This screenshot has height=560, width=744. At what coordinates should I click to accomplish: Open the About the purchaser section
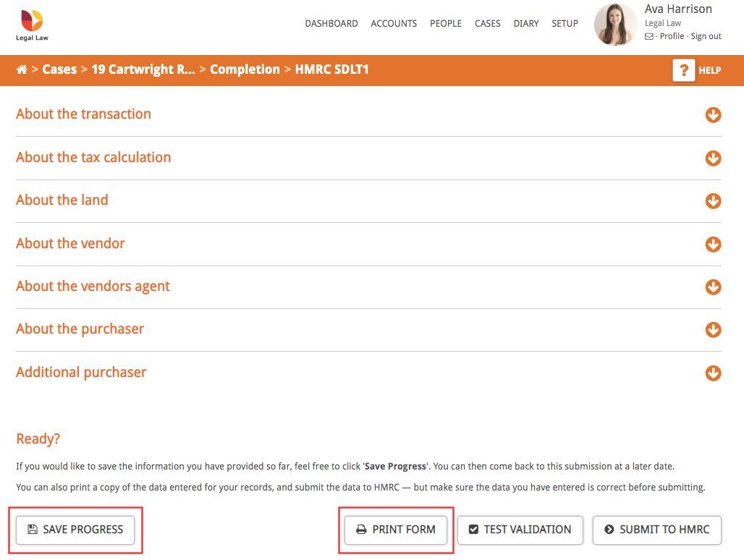(x=80, y=329)
